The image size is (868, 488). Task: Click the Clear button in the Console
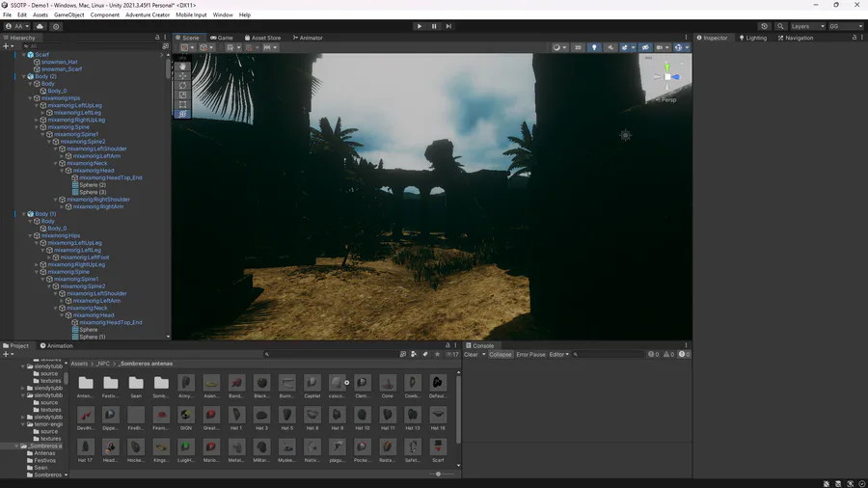tap(471, 354)
